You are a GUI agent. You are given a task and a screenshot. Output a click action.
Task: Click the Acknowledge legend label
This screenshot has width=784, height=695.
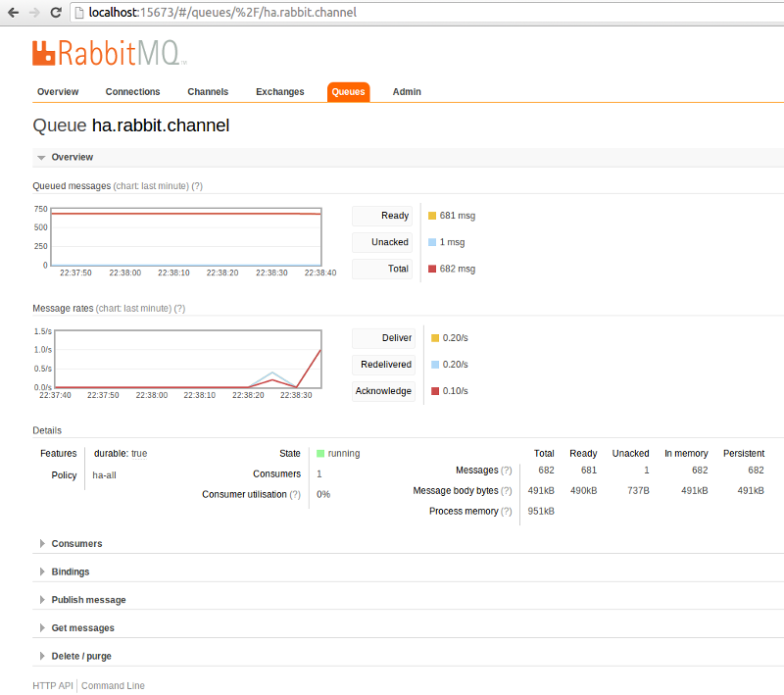[x=383, y=391]
